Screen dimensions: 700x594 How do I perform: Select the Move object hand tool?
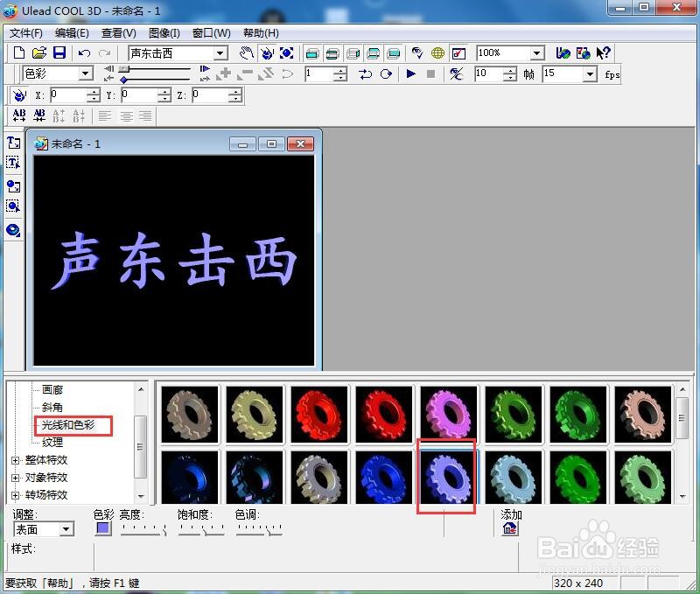coord(247,53)
